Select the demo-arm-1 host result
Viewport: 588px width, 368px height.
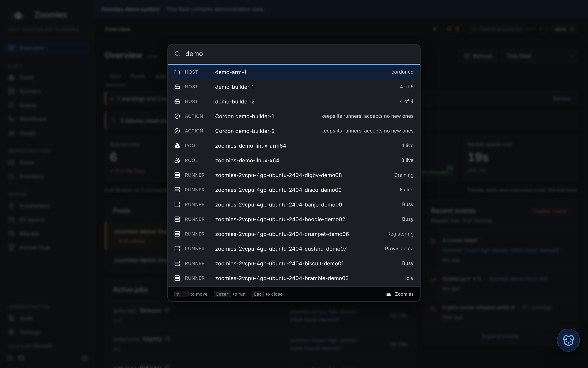[x=294, y=72]
